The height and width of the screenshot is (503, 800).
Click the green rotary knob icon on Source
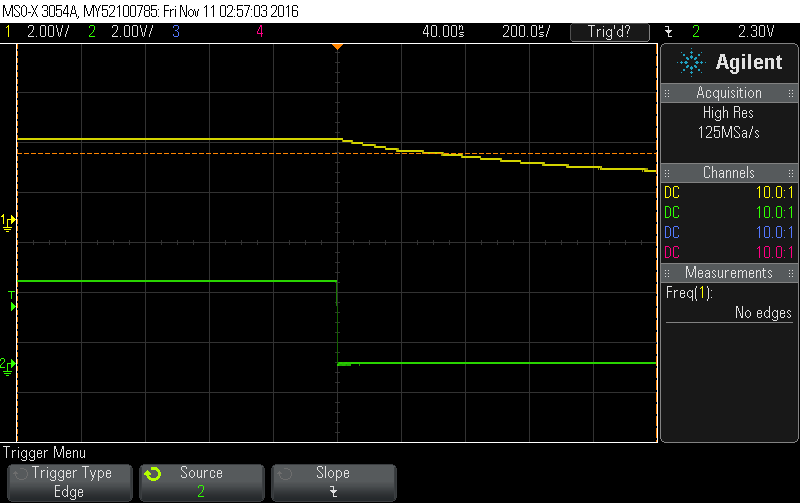[153, 474]
